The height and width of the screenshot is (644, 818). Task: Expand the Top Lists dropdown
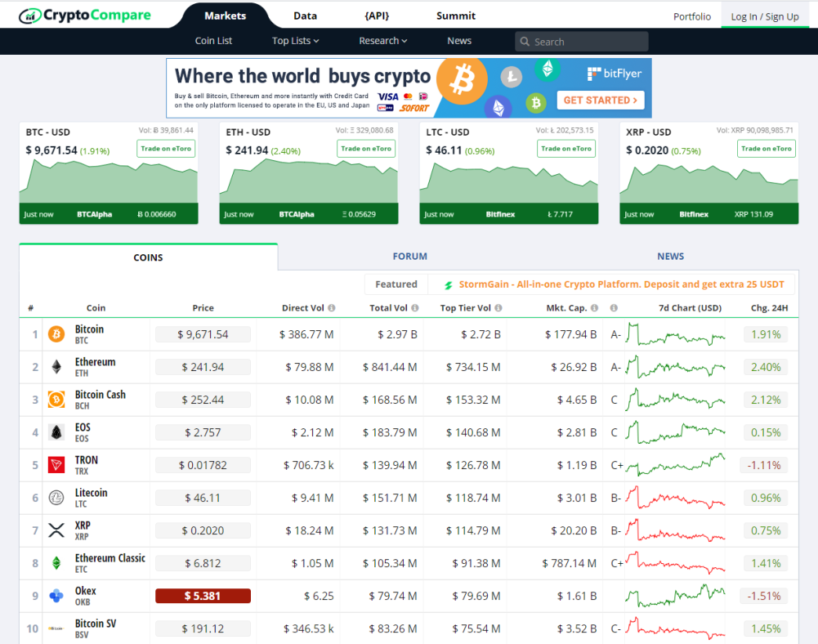click(295, 41)
